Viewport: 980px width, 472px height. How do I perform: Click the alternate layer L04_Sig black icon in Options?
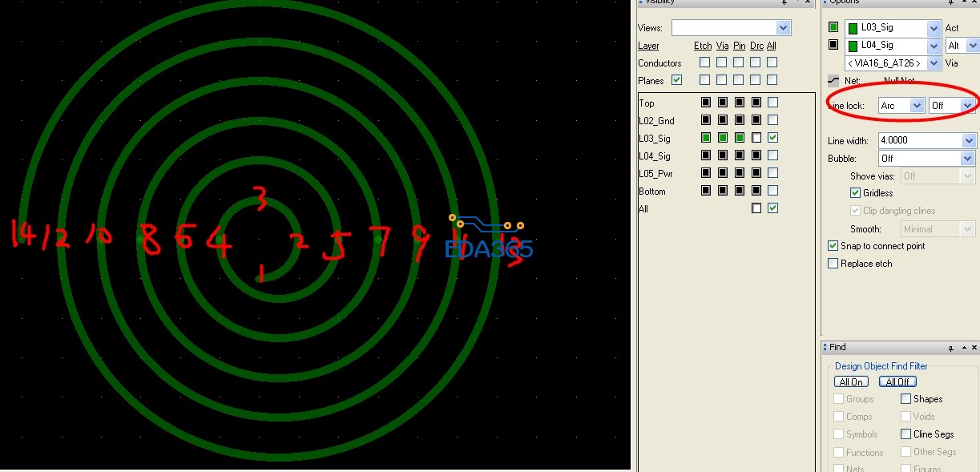[833, 45]
